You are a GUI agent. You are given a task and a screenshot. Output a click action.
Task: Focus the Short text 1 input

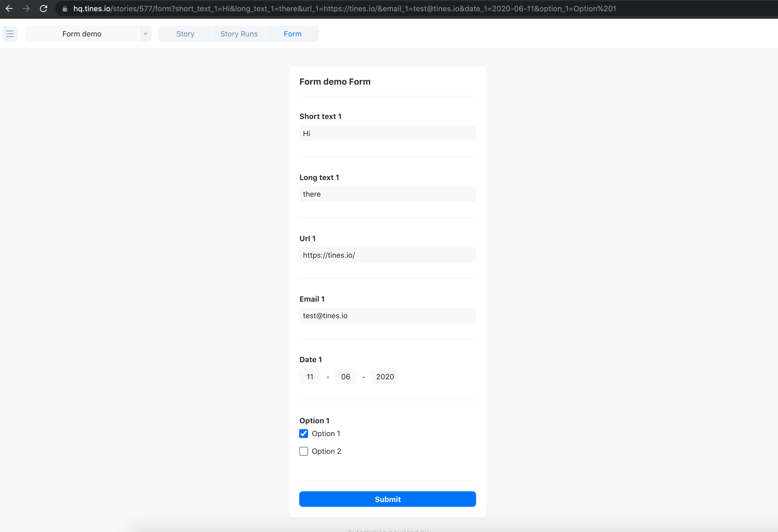pyautogui.click(x=388, y=133)
